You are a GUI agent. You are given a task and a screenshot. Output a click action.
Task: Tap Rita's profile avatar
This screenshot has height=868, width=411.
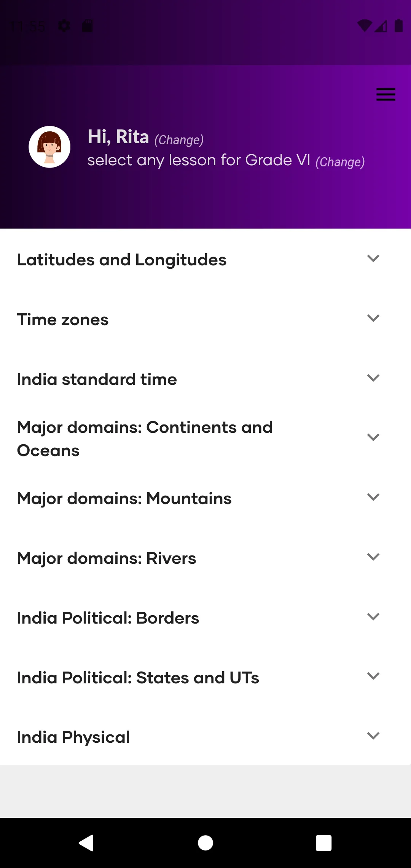(49, 147)
